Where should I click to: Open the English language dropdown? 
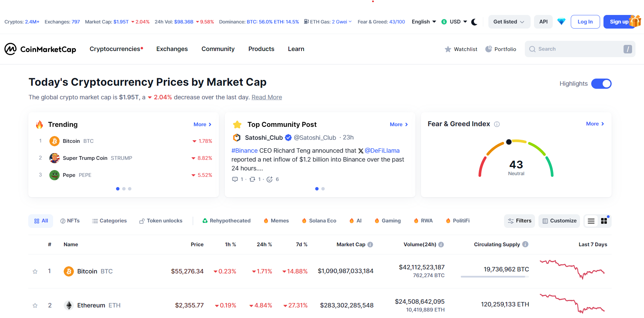pos(424,22)
